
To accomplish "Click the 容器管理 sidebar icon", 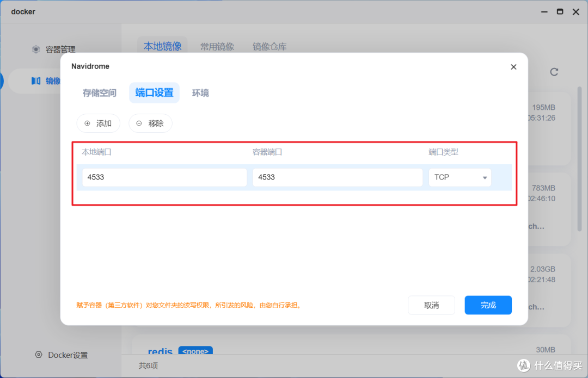I will click(35, 49).
